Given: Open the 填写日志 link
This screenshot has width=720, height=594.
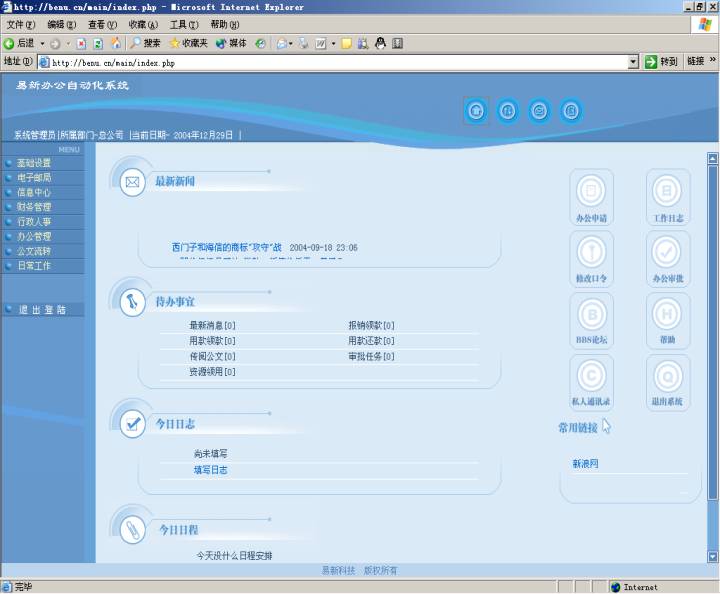Looking at the screenshot, I should 210,470.
